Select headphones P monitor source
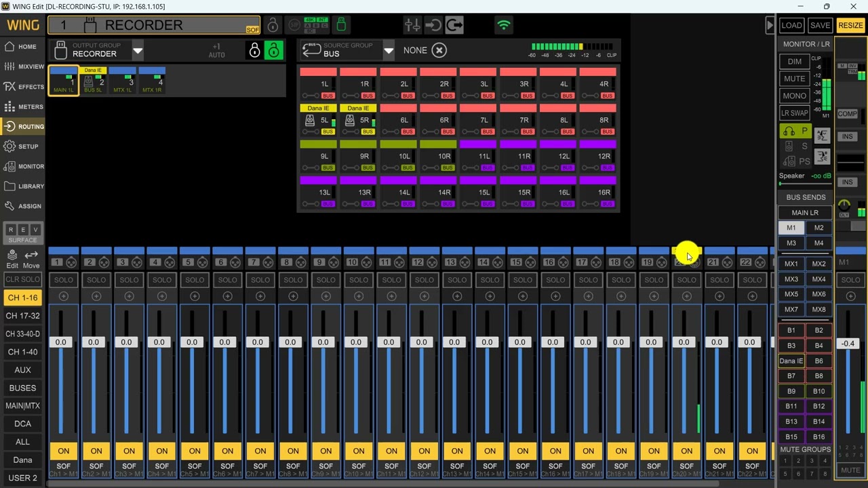This screenshot has width=868, height=488. coord(795,131)
